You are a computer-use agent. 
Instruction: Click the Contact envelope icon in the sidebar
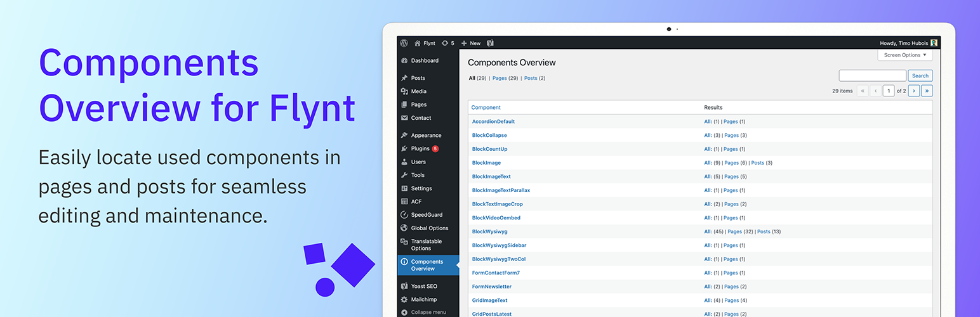pos(404,118)
